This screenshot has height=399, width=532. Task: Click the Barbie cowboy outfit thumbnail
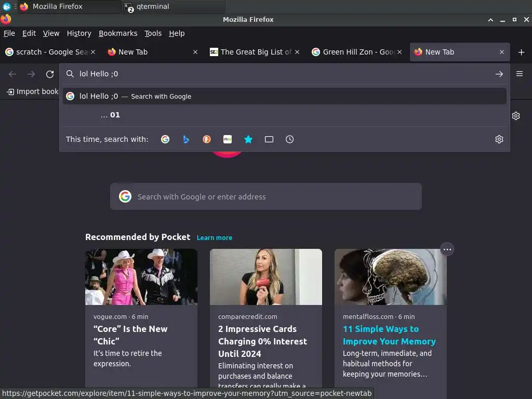click(141, 277)
